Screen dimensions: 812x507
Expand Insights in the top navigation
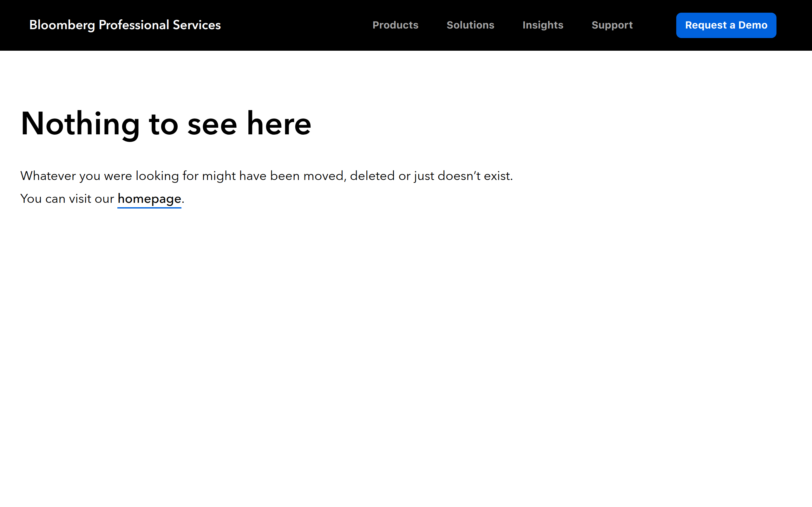pyautogui.click(x=543, y=25)
